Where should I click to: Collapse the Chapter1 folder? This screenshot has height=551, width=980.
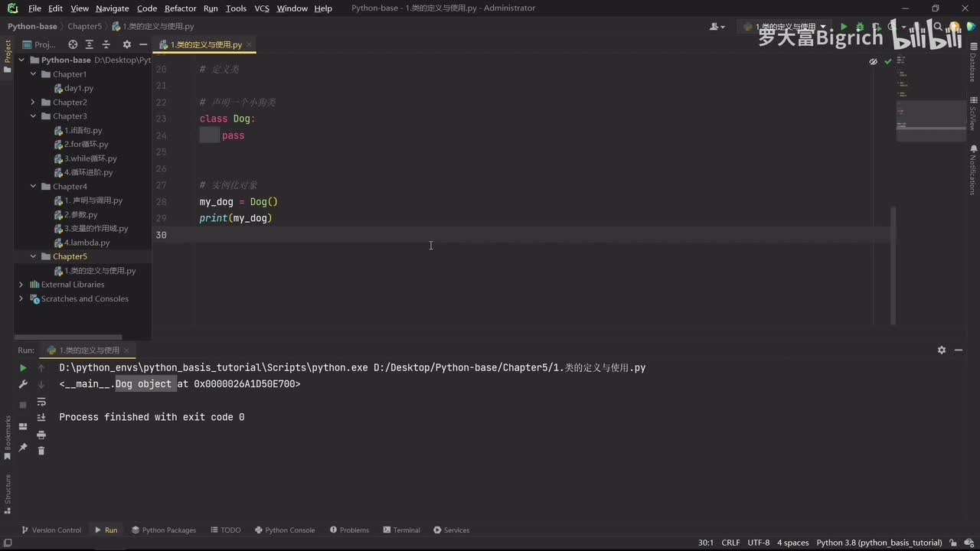click(33, 74)
